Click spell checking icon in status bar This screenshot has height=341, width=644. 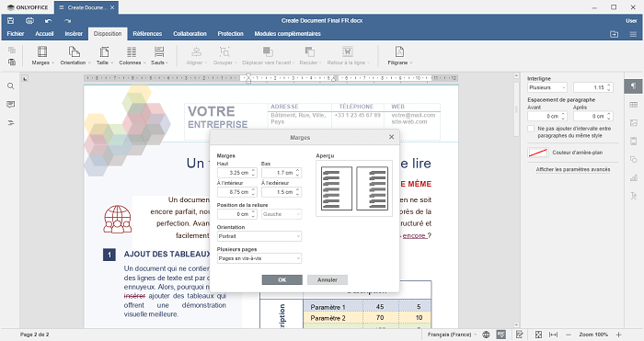pyautogui.click(x=501, y=335)
